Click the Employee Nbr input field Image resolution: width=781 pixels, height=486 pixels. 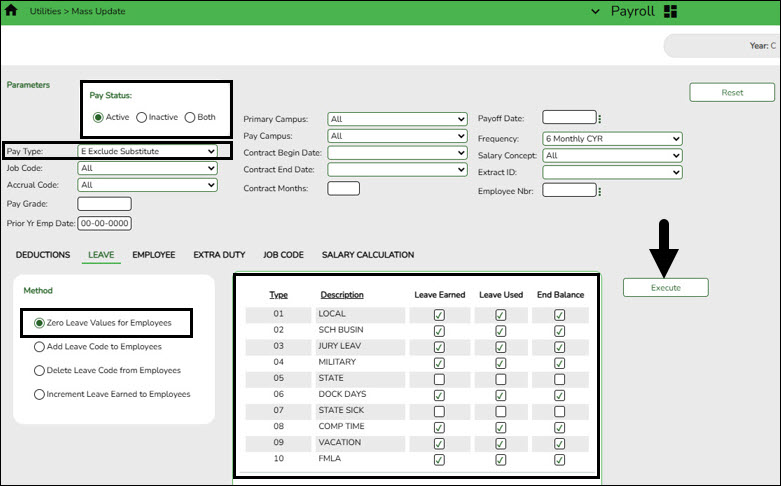[569, 190]
